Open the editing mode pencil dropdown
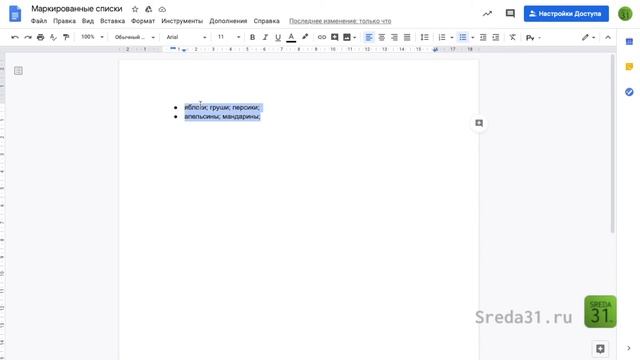Screen dimensions: 640x360 (588, 37)
